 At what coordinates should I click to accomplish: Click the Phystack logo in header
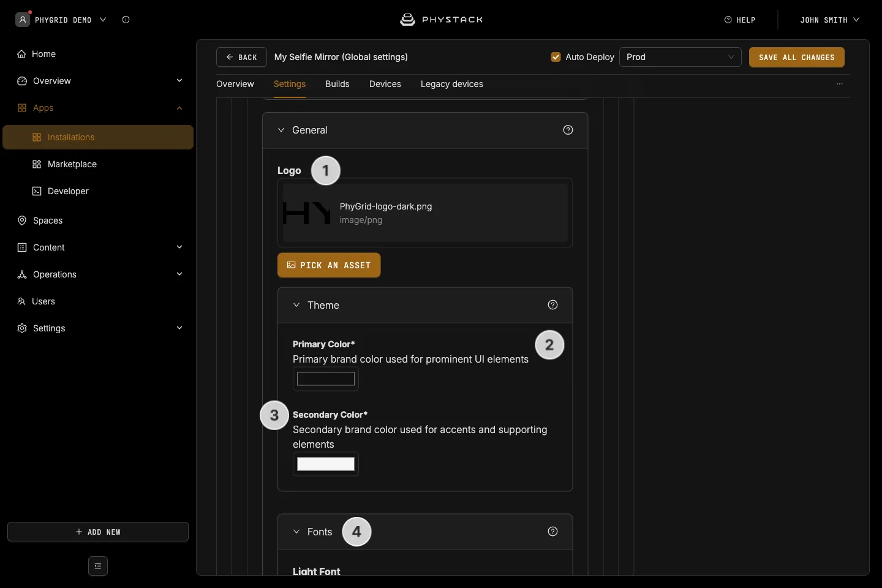(441, 20)
